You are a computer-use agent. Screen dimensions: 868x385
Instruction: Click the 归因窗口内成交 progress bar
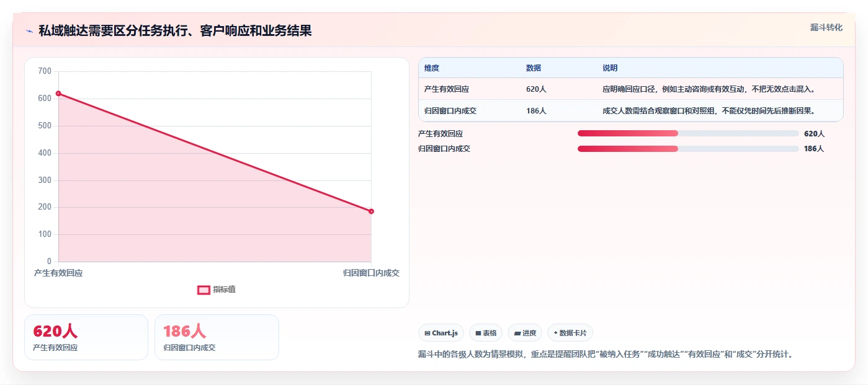688,149
